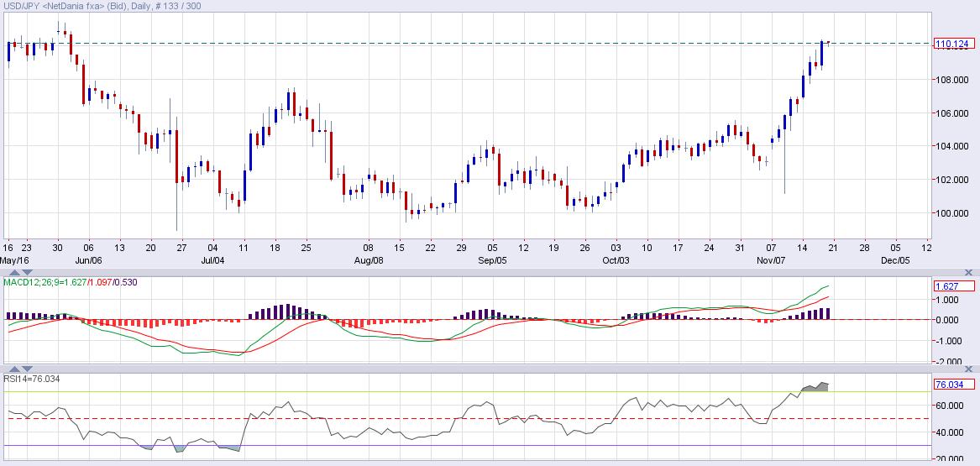
Task: Close the RSI indicator panel
Action: click(x=969, y=369)
